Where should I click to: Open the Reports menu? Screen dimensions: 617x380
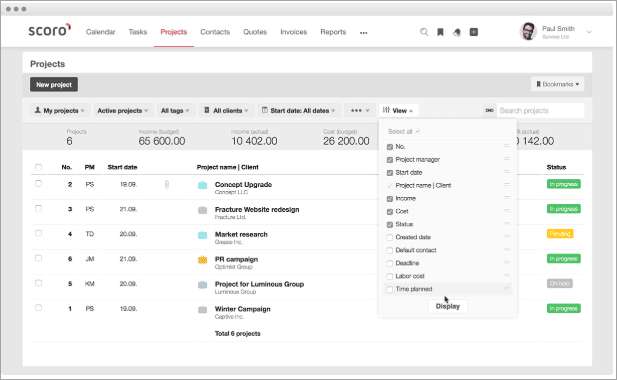333,32
